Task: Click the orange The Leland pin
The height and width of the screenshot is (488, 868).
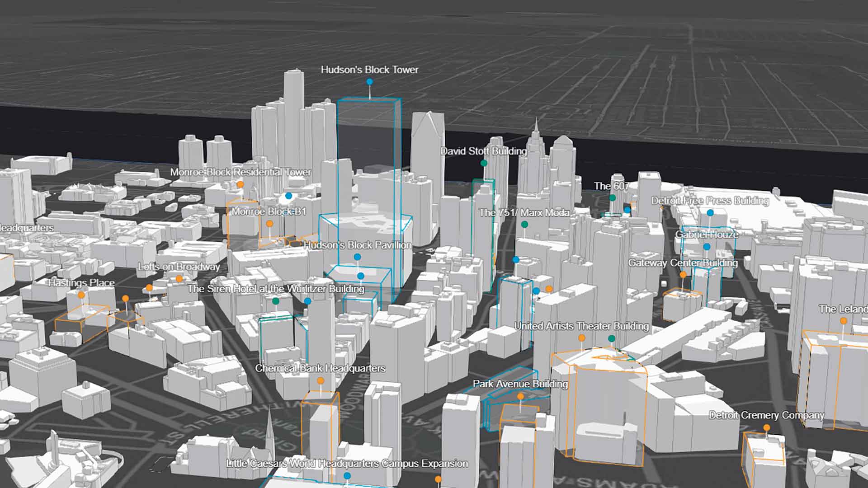Action: 844,321
